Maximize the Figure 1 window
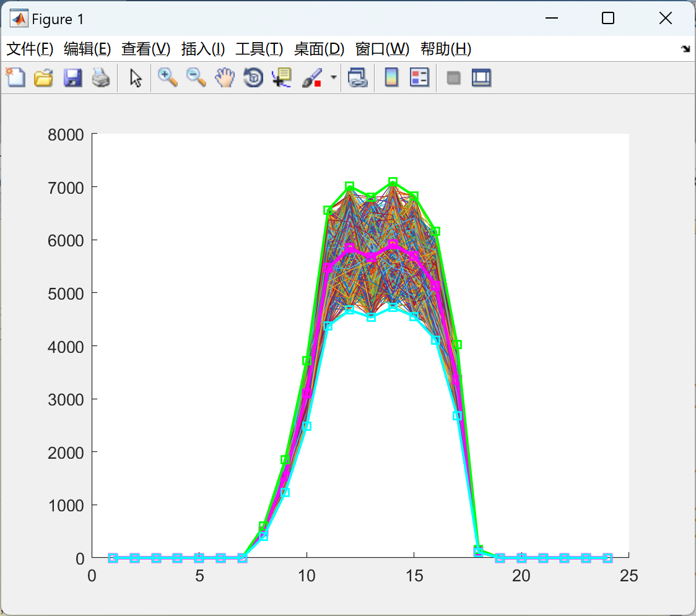This screenshot has width=696, height=616. 607,18
